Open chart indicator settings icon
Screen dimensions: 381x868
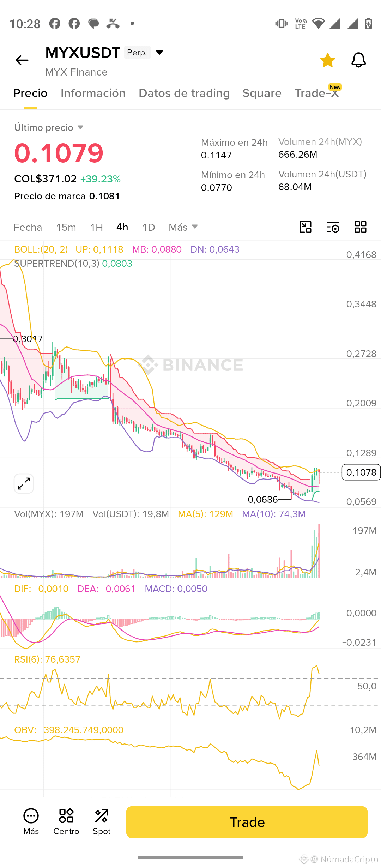[x=333, y=227]
